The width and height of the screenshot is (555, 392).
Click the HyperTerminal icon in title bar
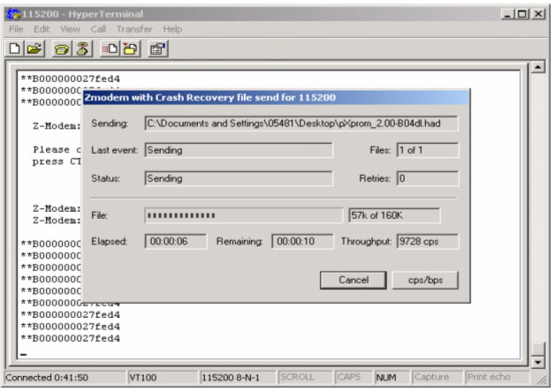pyautogui.click(x=11, y=13)
